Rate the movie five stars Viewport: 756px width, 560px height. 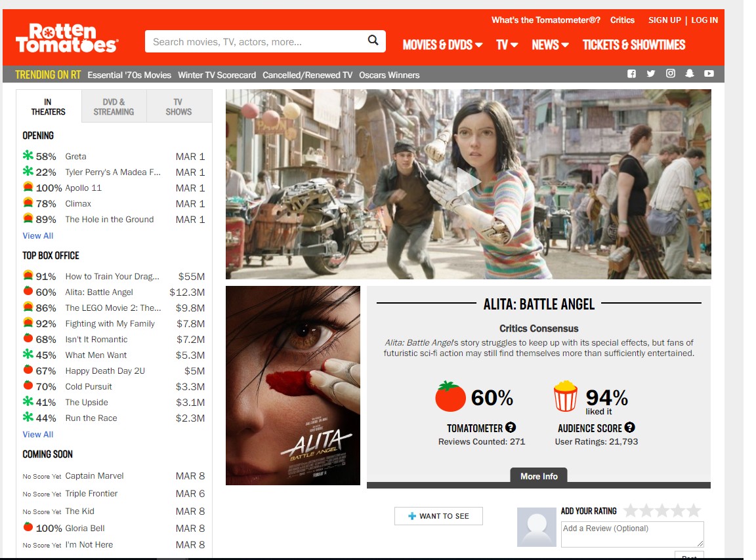tap(694, 510)
